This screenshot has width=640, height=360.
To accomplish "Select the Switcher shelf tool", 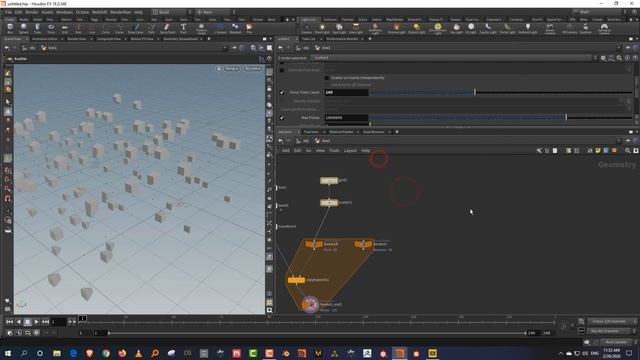I will [585, 28].
